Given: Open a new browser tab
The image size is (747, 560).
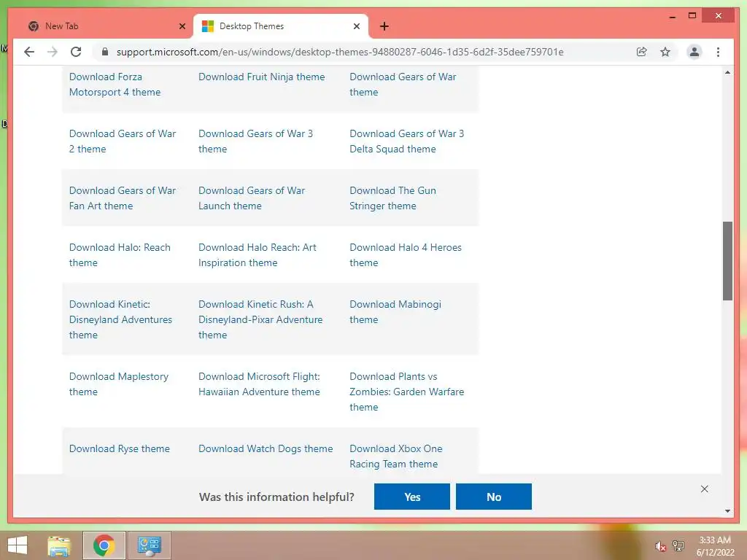Looking at the screenshot, I should tap(384, 26).
